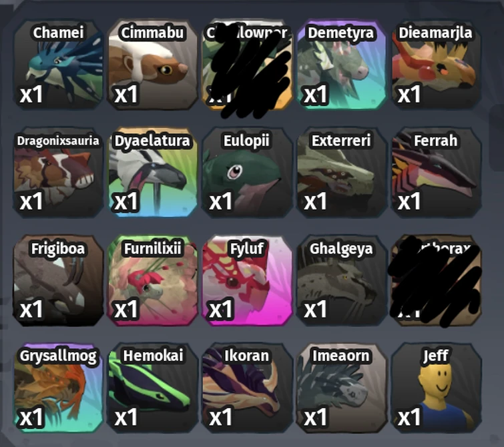This screenshot has width=504, height=447.
Task: Select the Jeff smiley character card
Action: click(436, 388)
